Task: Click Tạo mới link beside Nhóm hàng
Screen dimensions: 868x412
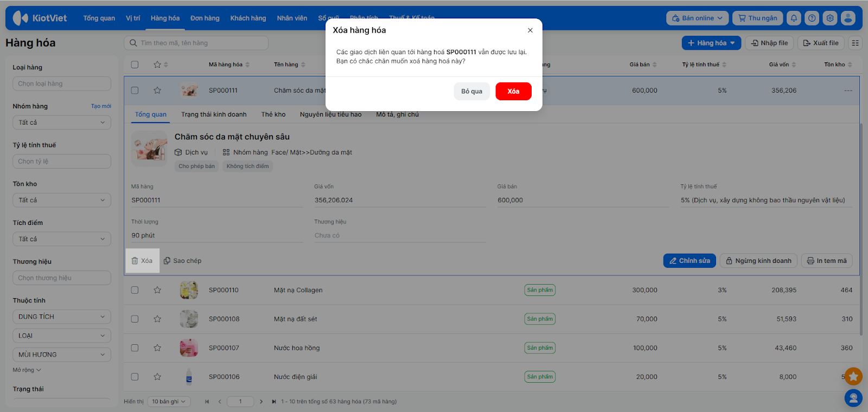Action: [101, 106]
